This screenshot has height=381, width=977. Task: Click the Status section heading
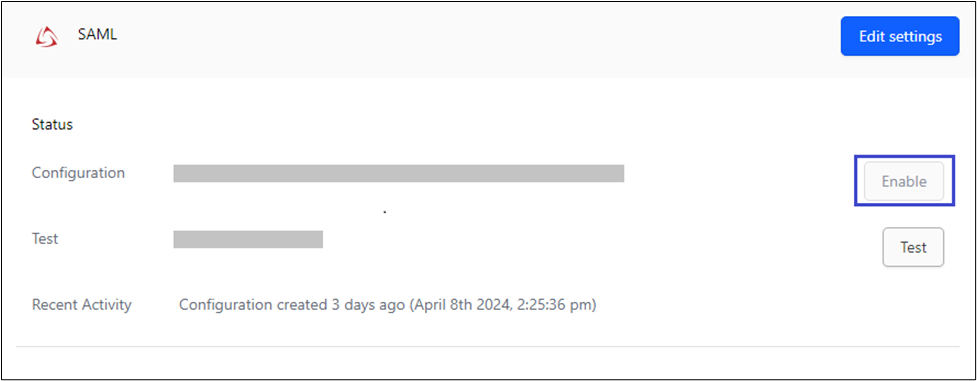[x=52, y=125]
